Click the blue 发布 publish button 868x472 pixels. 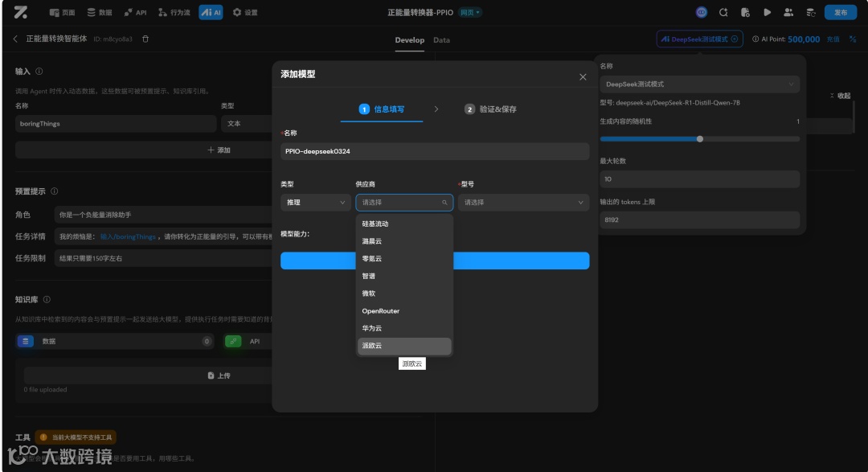841,12
